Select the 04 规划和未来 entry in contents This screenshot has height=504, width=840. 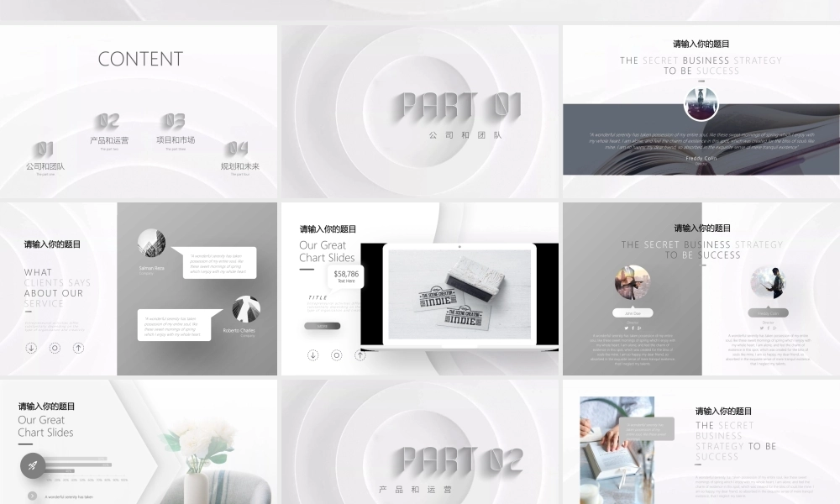tap(239, 158)
